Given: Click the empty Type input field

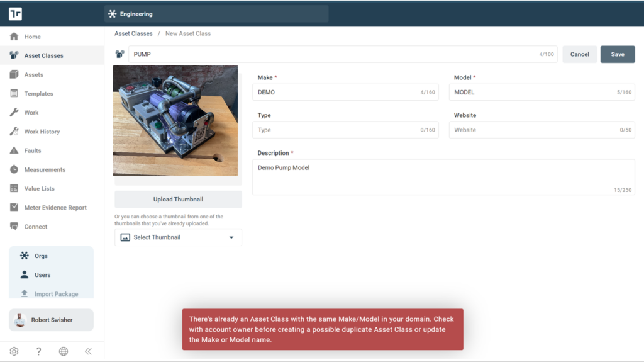Looking at the screenshot, I should (345, 130).
